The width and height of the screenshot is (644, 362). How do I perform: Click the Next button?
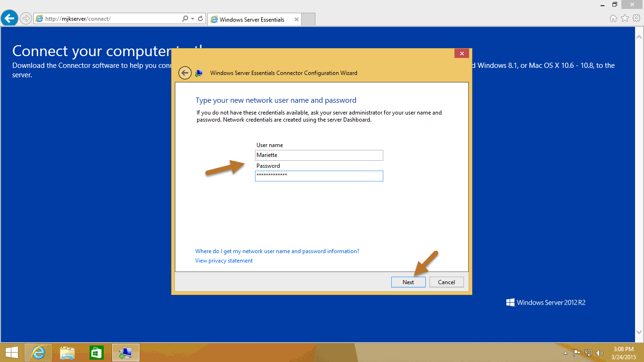pos(408,282)
